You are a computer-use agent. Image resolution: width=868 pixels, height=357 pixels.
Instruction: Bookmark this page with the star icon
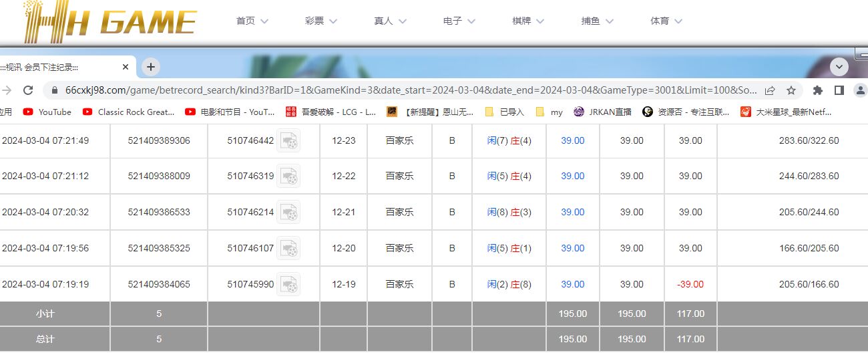pos(791,90)
